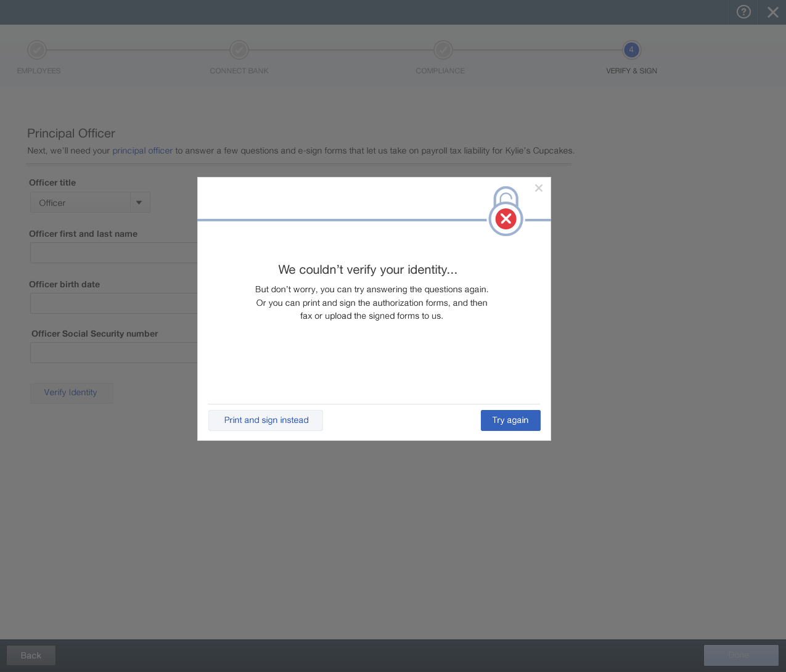Dismiss the identity verification dialog

pyautogui.click(x=539, y=188)
